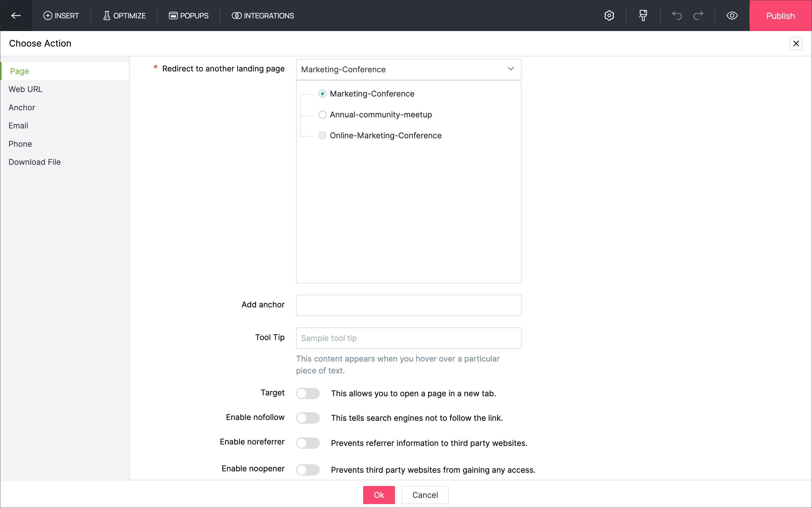
Task: Enable the noreferrer switch
Action: (x=308, y=443)
